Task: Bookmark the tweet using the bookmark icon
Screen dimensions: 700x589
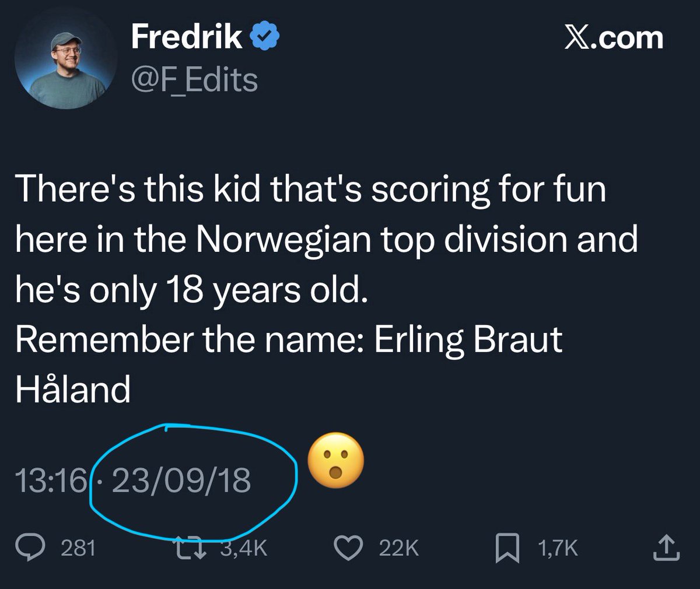Action: tap(507, 548)
